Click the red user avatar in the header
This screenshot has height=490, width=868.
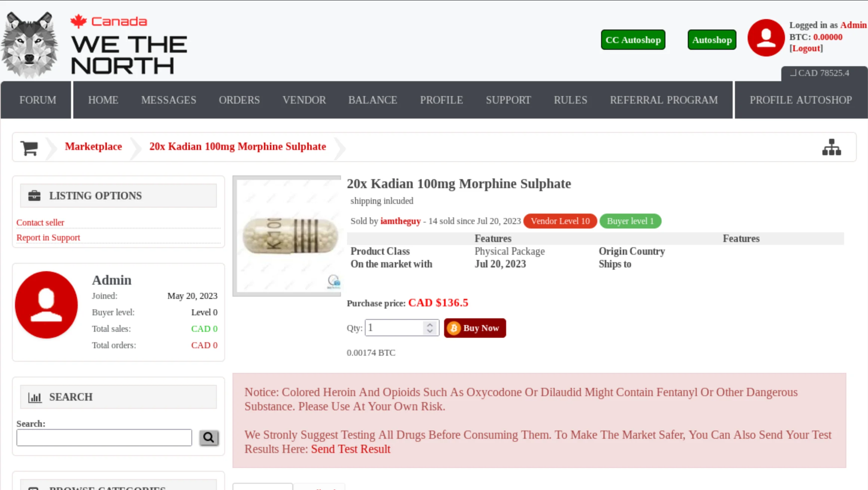pos(766,38)
